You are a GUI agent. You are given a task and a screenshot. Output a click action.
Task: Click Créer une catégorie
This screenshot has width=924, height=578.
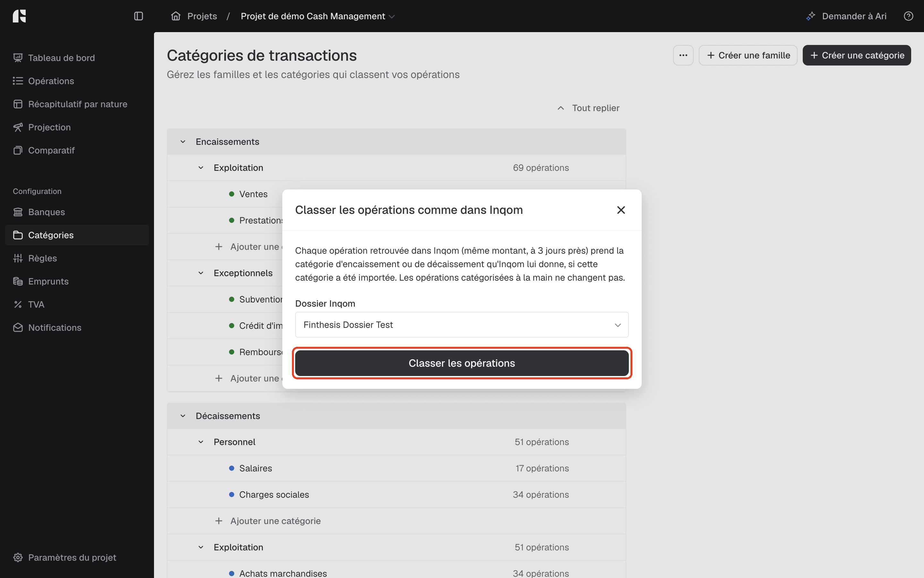(x=856, y=56)
